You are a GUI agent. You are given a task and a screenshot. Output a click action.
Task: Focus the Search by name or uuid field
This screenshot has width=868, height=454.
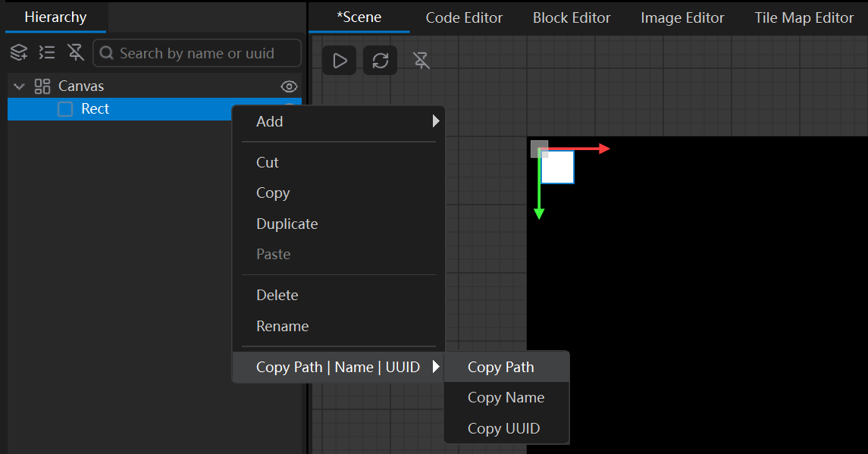(x=197, y=53)
